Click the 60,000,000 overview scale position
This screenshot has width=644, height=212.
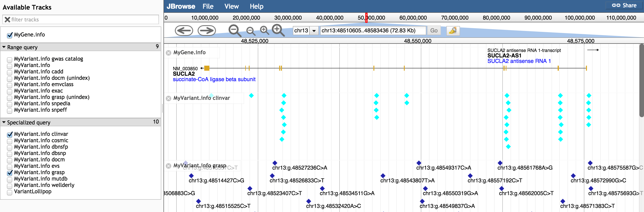point(413,18)
